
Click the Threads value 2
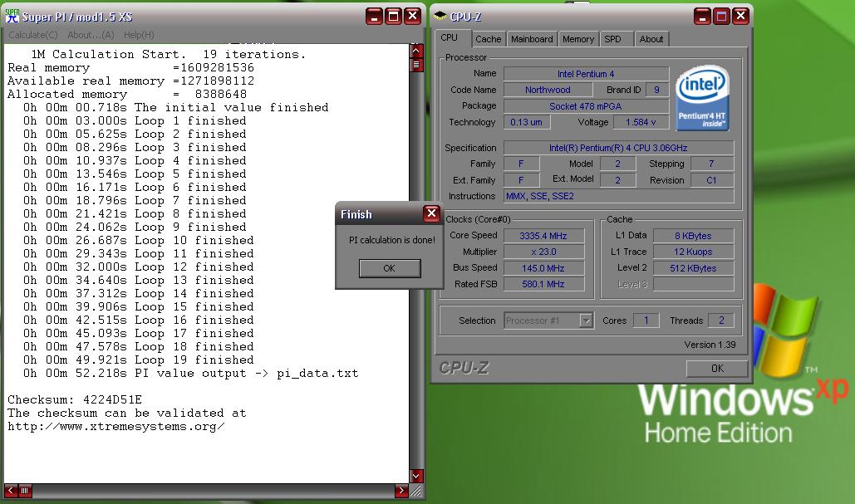pos(721,321)
